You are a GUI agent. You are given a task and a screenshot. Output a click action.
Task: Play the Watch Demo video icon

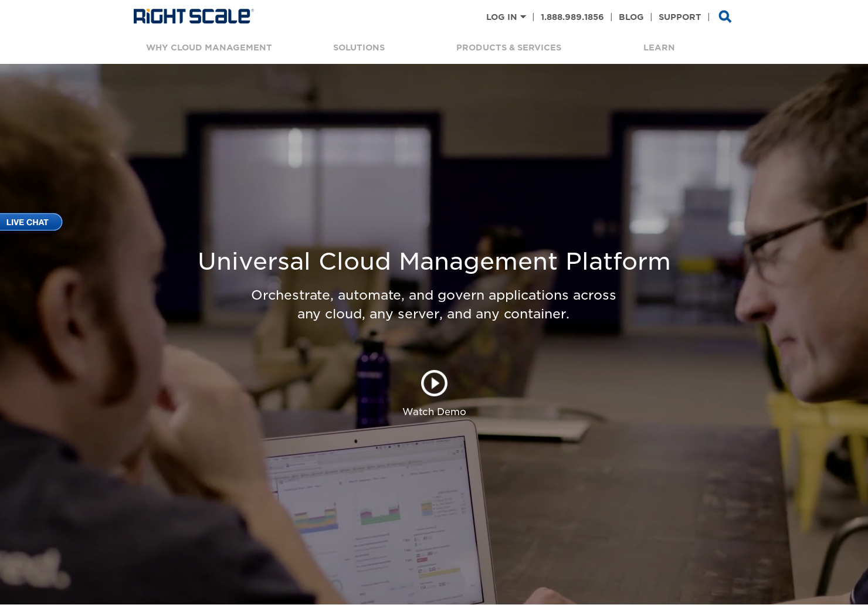tap(434, 383)
